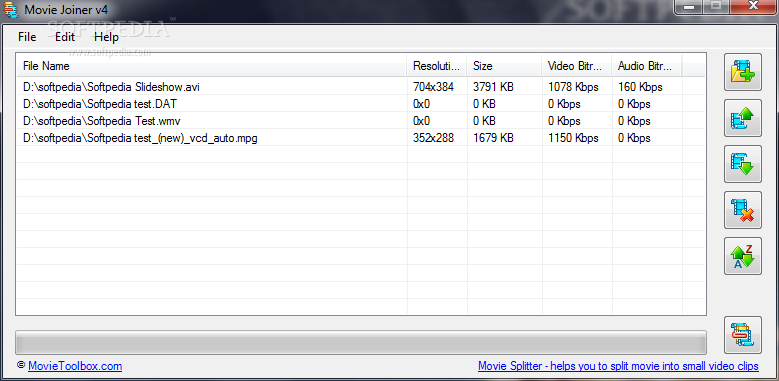Screen dimensions: 779x381
Task: Open the File menu
Action: pos(27,37)
